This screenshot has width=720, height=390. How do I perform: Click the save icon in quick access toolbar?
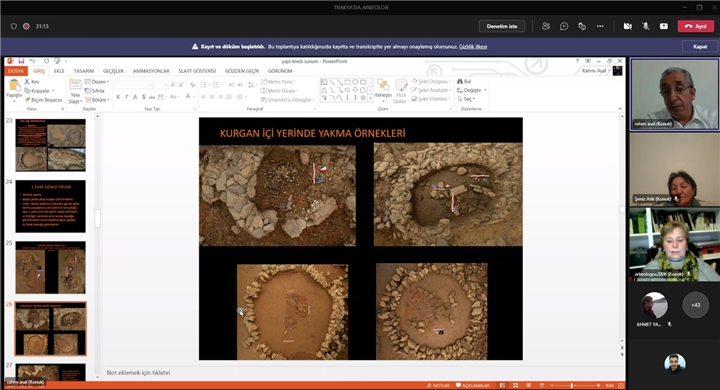click(21, 61)
